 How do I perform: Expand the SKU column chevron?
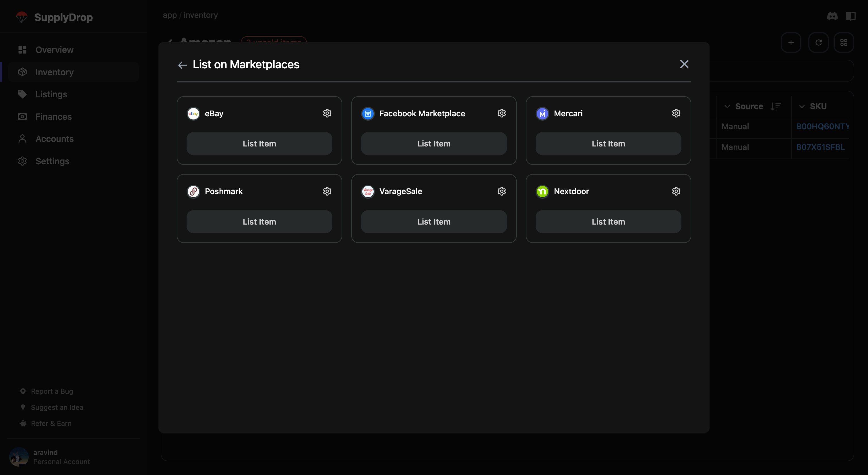point(802,107)
